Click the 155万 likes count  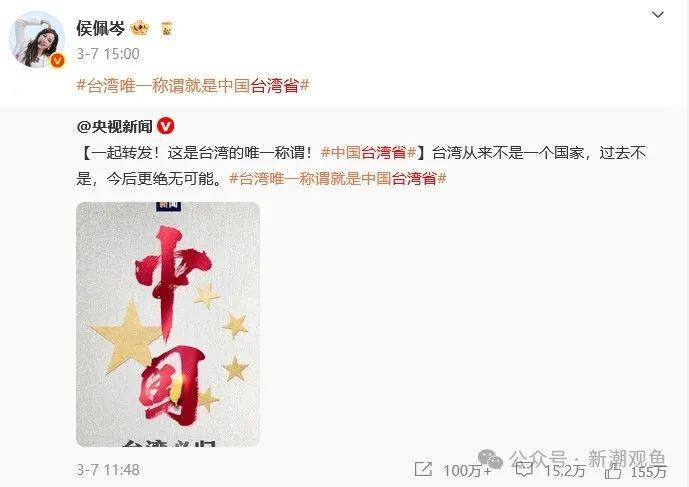649,471
